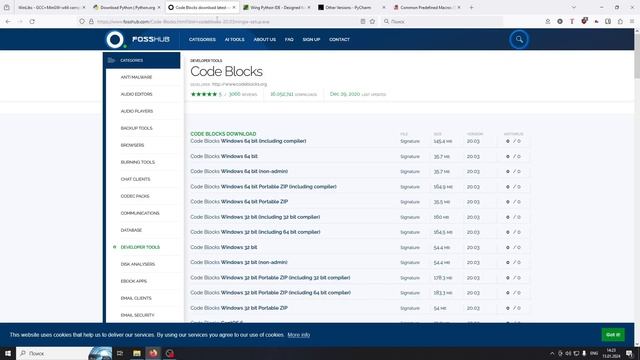The width and height of the screenshot is (640, 360).
Task: Select EMAIL CLIENTS category in sidebar
Action: coord(136,298)
